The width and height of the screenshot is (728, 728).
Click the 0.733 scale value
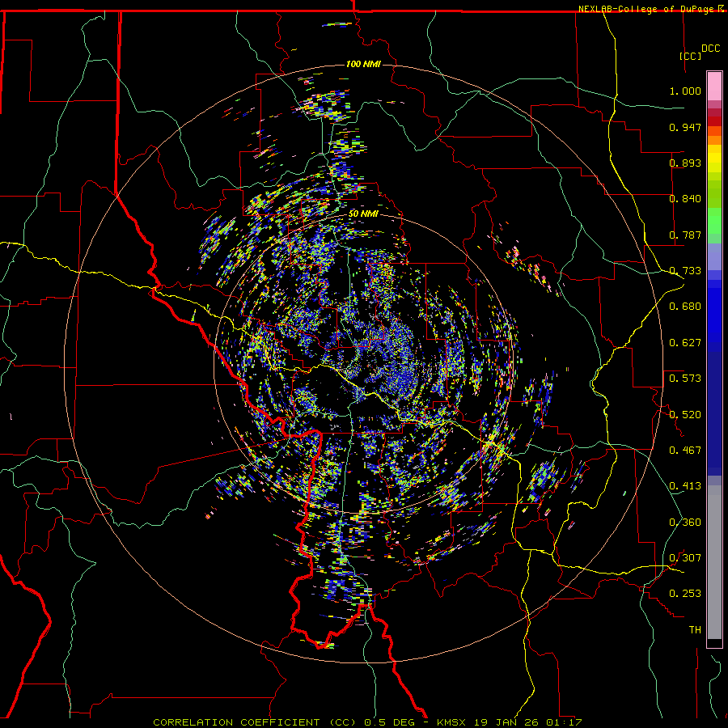[x=685, y=271]
